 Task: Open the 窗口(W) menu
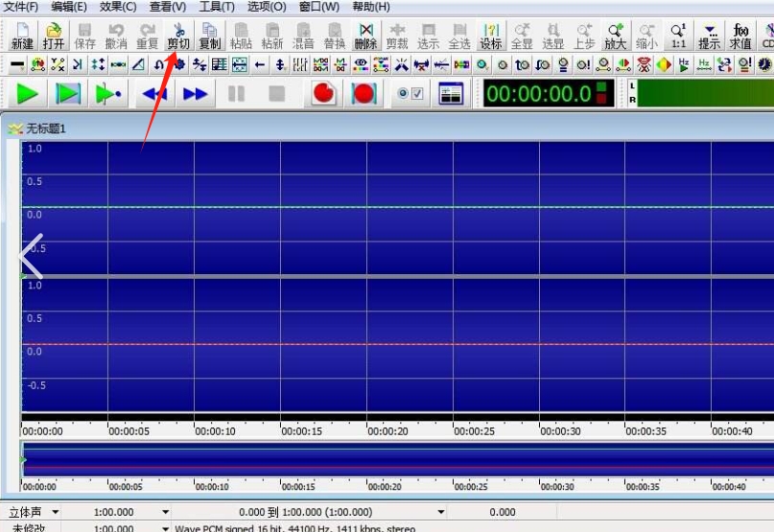319,7
